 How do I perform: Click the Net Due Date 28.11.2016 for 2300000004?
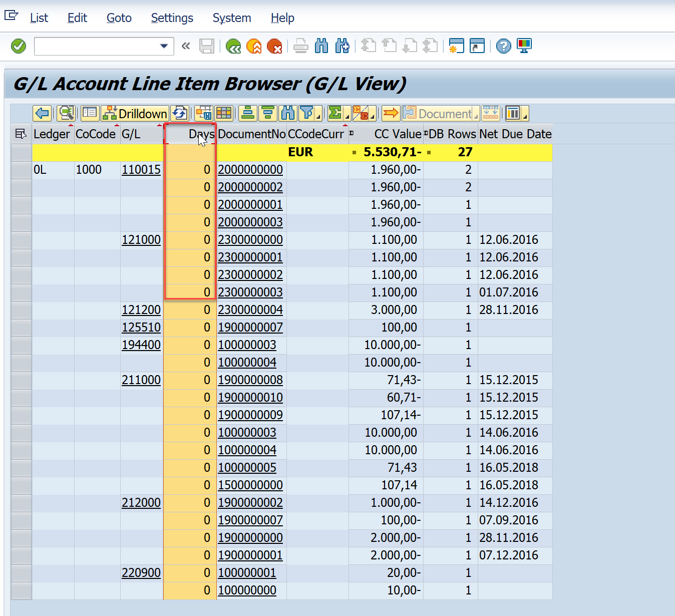click(509, 310)
